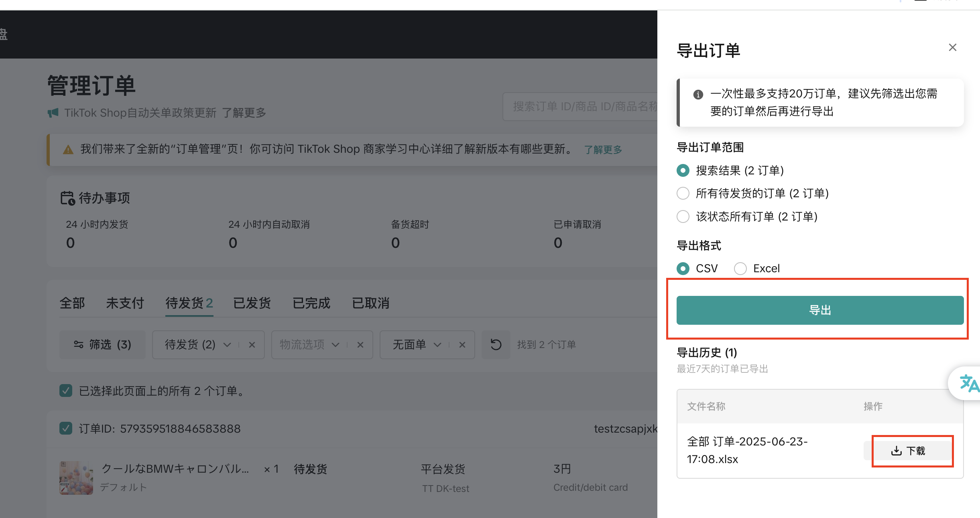Open the 筛选 (3) filter button

[x=102, y=344]
